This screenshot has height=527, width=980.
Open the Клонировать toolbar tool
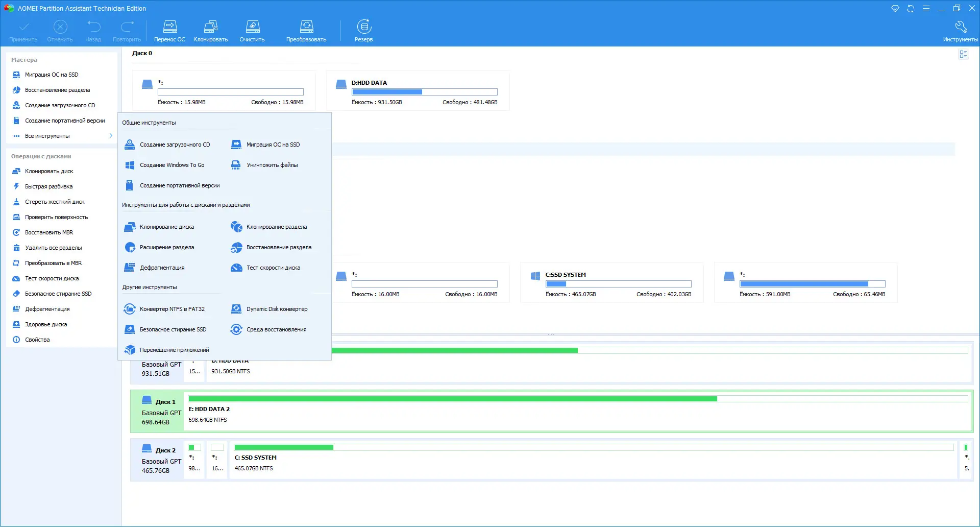point(210,31)
